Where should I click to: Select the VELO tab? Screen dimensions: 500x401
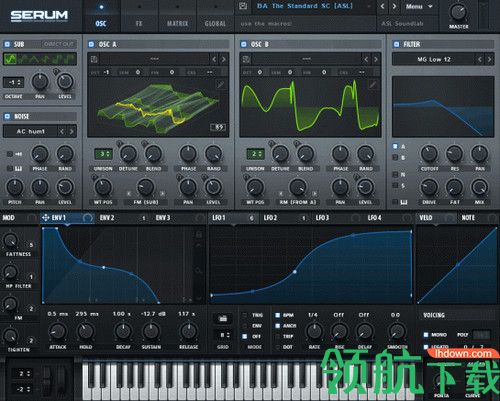point(426,218)
